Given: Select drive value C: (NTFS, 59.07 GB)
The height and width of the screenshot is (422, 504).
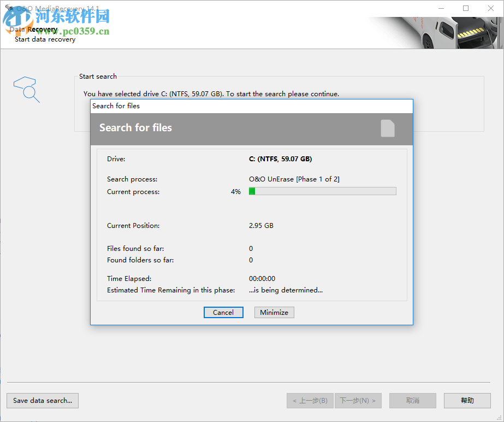Looking at the screenshot, I should click(280, 159).
